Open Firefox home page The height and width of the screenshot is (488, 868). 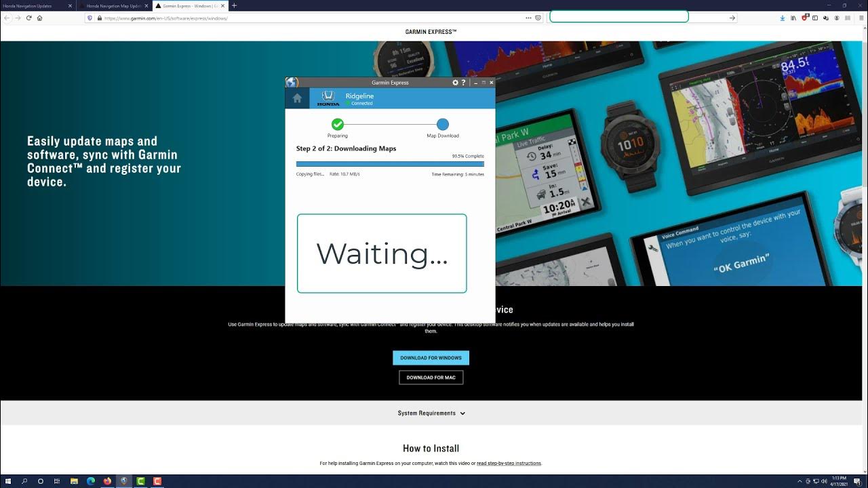(x=39, y=18)
